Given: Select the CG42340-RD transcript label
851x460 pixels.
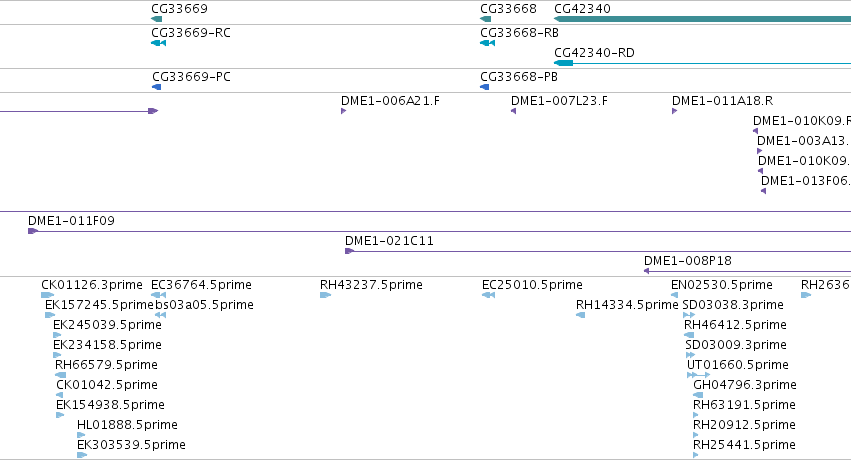Looking at the screenshot, I should pos(594,53).
